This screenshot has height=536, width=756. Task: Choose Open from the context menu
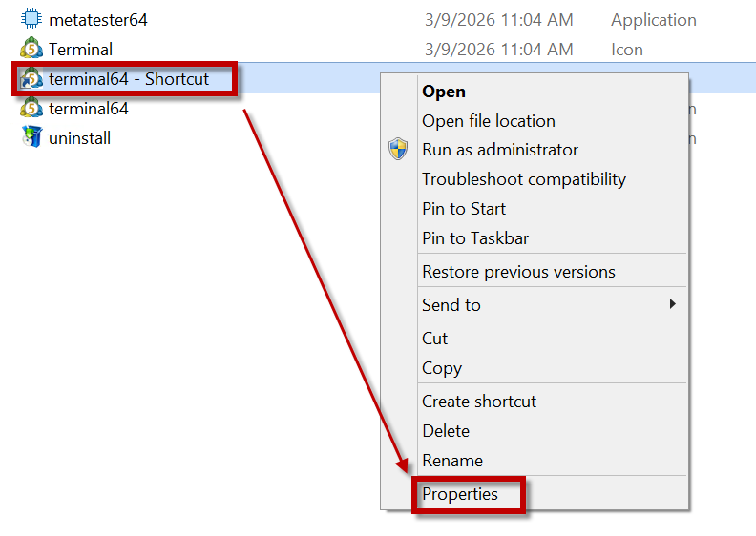tap(444, 92)
